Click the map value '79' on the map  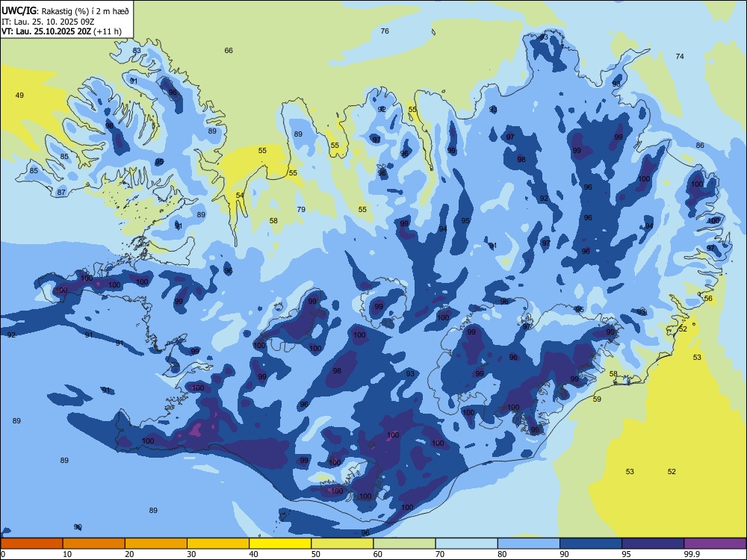click(301, 210)
